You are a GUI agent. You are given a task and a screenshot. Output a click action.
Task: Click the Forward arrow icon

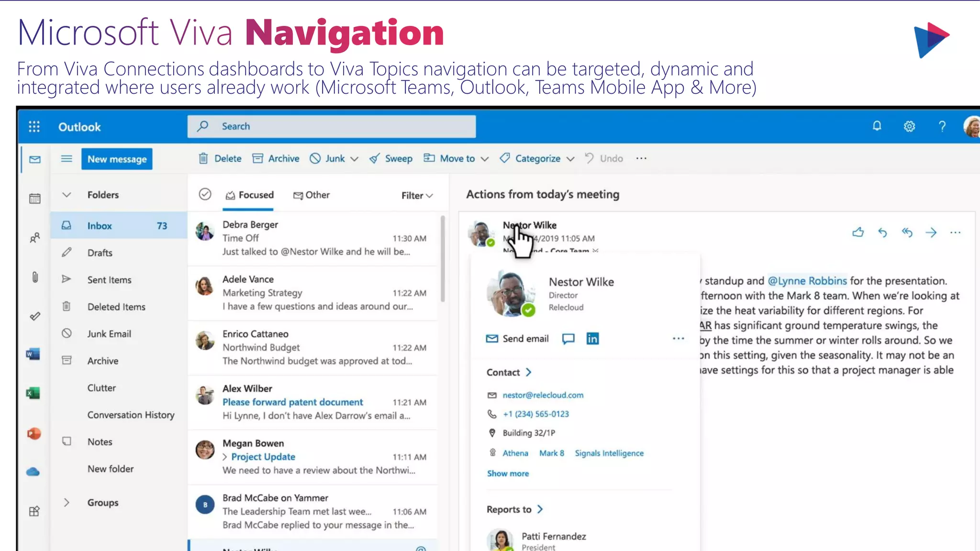931,232
